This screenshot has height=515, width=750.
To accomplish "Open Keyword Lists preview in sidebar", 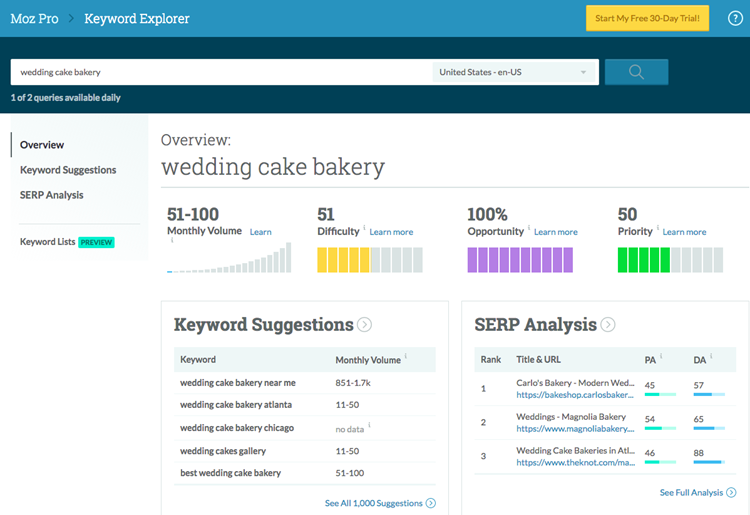I will (x=67, y=242).
